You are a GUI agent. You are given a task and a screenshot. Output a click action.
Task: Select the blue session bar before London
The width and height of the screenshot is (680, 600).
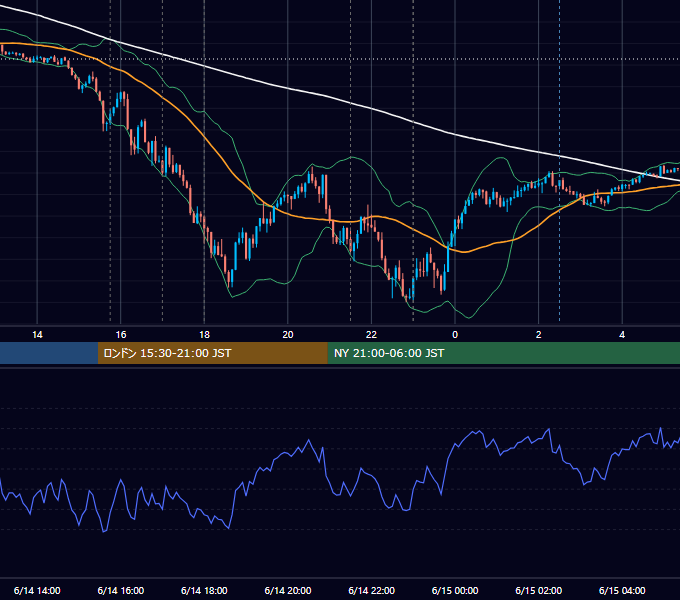(49, 353)
